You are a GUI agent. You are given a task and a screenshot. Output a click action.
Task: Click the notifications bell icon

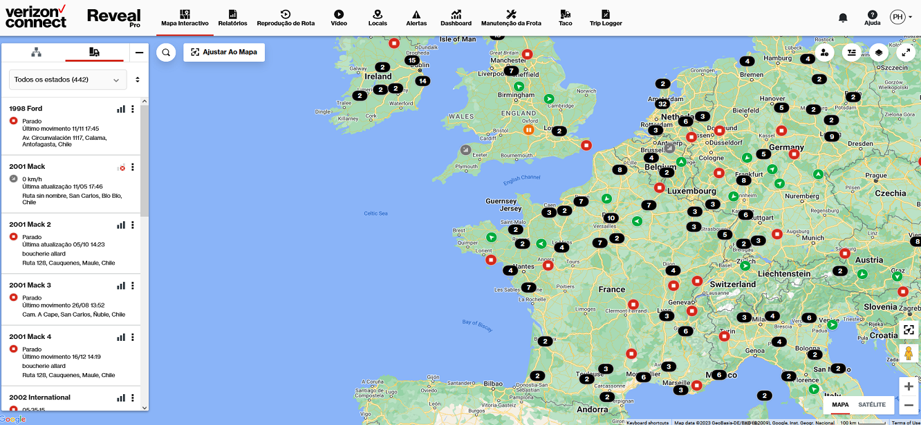pyautogui.click(x=843, y=18)
